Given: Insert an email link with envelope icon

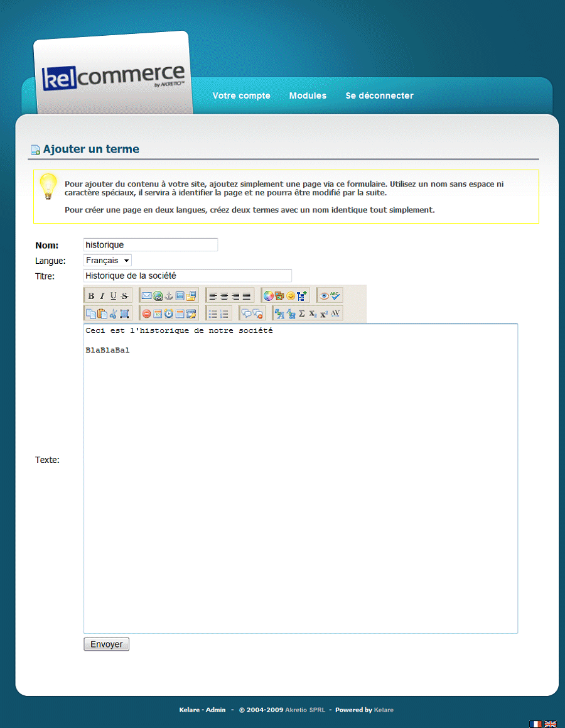Looking at the screenshot, I should 146,296.
